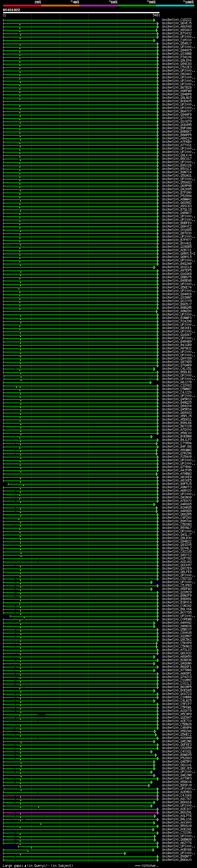197x868 pixels.
Task: Open the UniRef100_C1DZZ2 hit
Action: [x=177, y=20]
